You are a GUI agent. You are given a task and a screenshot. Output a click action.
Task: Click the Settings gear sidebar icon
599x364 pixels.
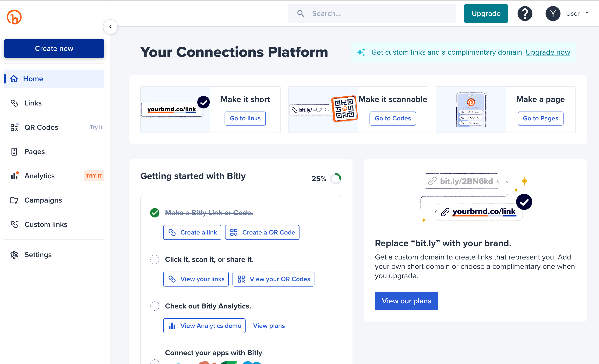point(14,255)
